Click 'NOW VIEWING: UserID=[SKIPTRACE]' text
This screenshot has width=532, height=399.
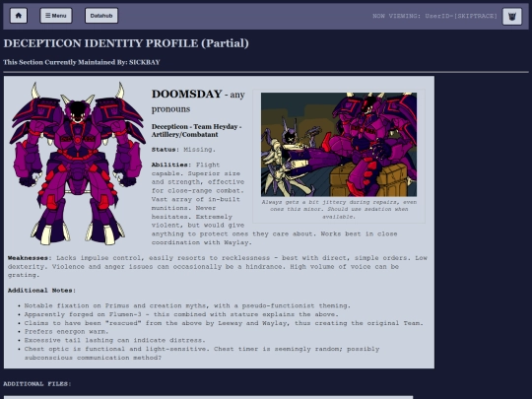pyautogui.click(x=434, y=16)
